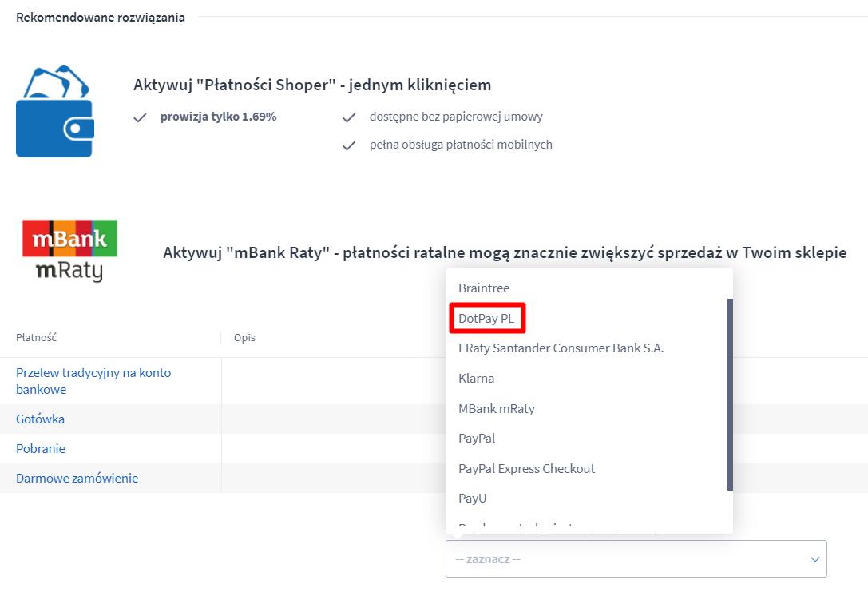Select PayPal Express Checkout option
Image resolution: width=868 pixels, height=592 pixels.
(x=526, y=468)
